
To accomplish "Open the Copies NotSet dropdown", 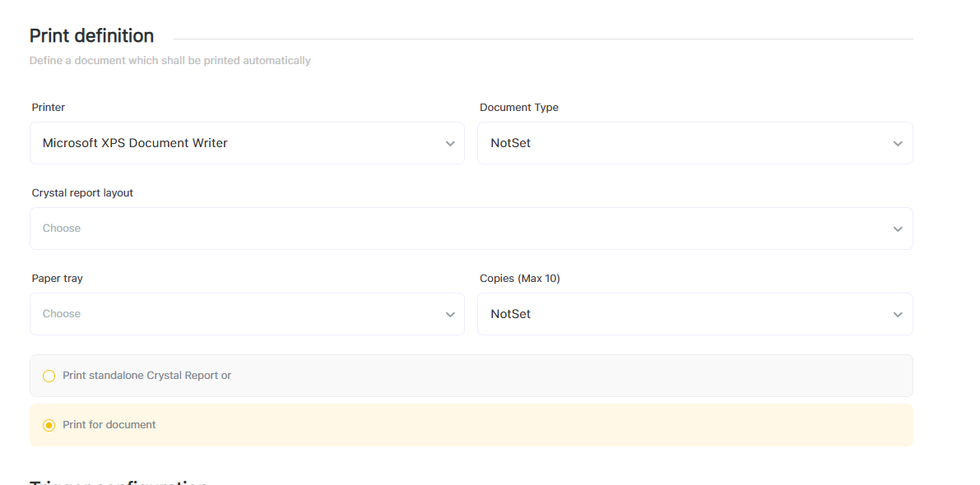I will (x=683, y=314).
